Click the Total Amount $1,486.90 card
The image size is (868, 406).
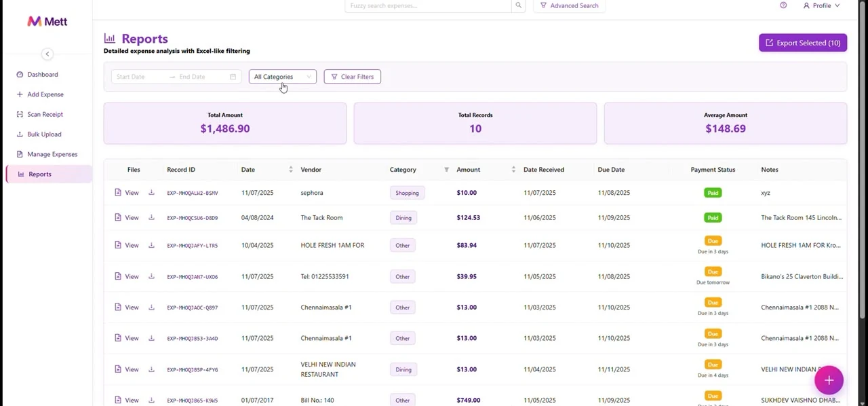click(x=225, y=123)
